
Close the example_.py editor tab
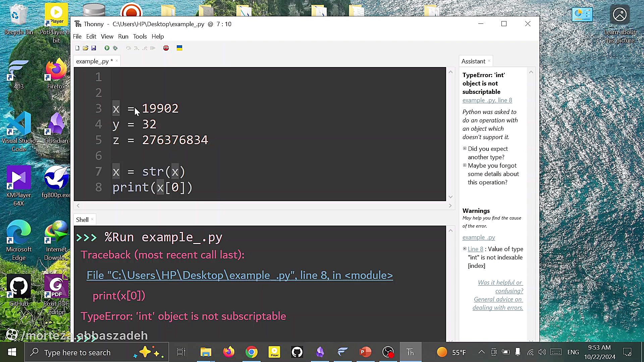pos(117,61)
